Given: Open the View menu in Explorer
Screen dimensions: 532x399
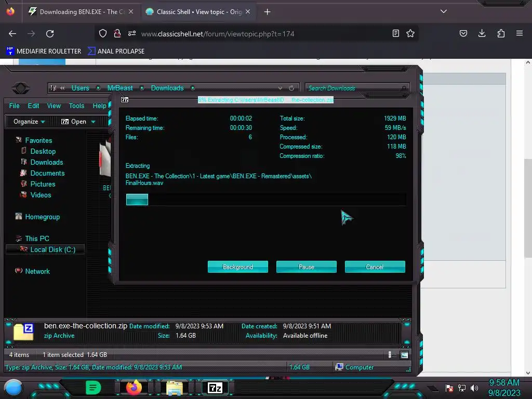Looking at the screenshot, I should (x=54, y=106).
